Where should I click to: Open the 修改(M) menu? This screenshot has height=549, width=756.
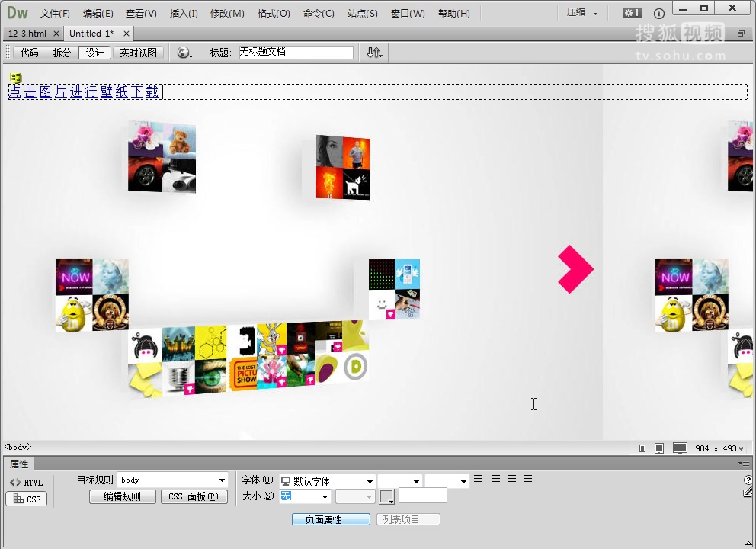pyautogui.click(x=227, y=14)
